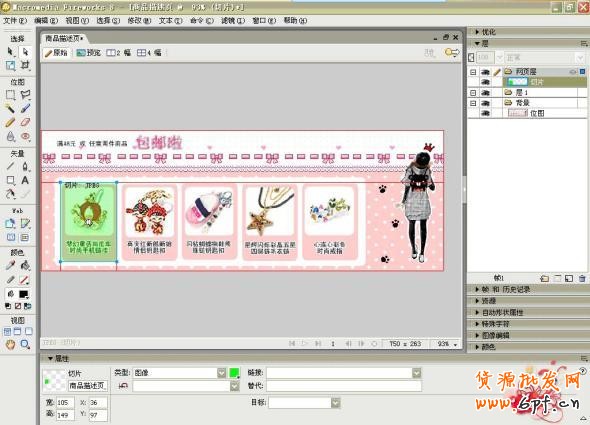Select the Hotspot tool
The width and height of the screenshot is (590, 425).
click(10, 224)
